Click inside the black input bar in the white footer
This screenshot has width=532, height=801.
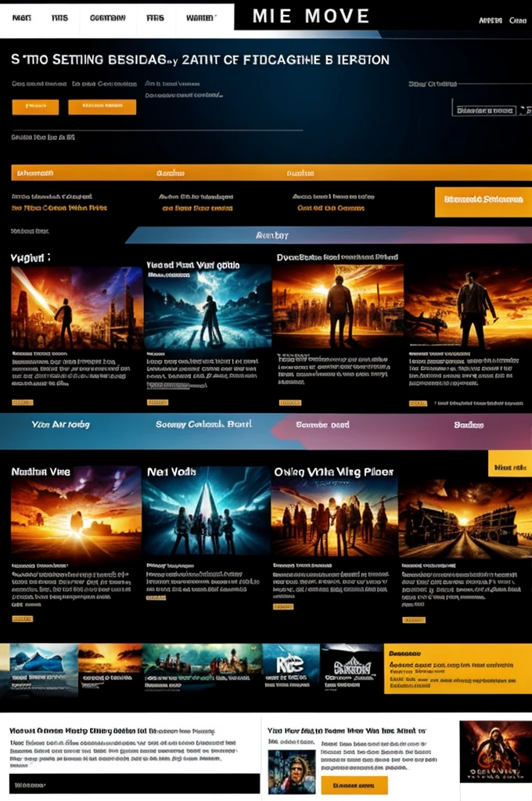pos(135,784)
